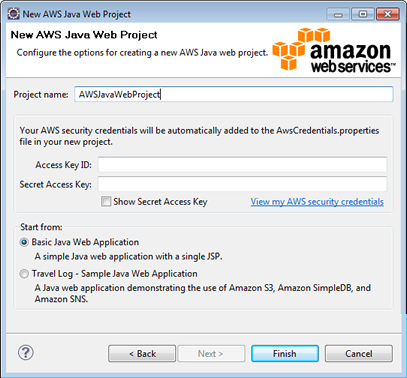Screen dimensions: 407x378
Task: Open View my AWS security credentials link
Action: click(x=317, y=202)
